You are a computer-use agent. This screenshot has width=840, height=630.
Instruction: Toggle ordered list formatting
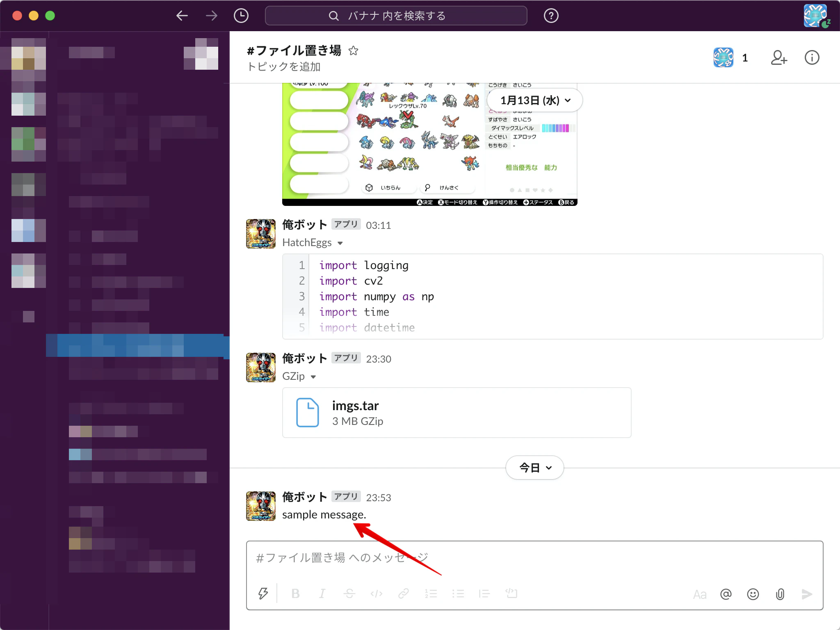pyautogui.click(x=431, y=593)
